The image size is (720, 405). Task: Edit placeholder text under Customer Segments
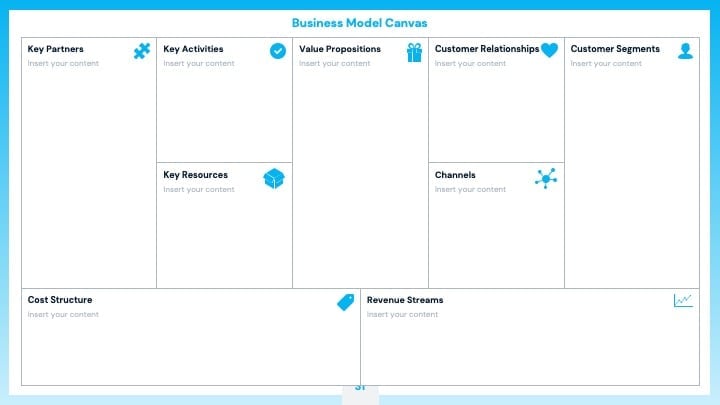[606, 63]
